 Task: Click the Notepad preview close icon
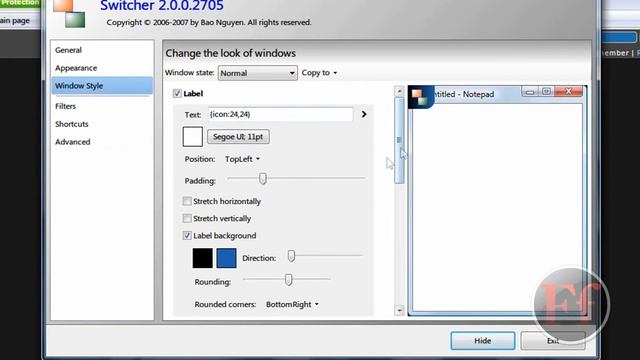pyautogui.click(x=569, y=91)
